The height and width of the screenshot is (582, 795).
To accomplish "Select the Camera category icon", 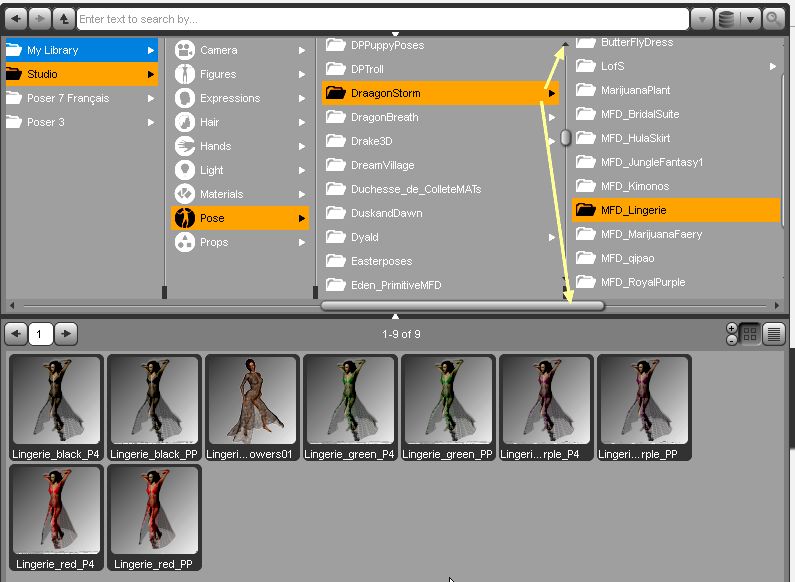I will pyautogui.click(x=185, y=50).
